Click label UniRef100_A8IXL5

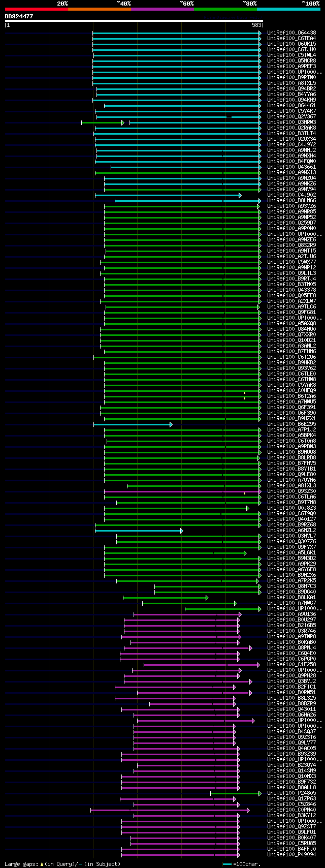(x=291, y=83)
